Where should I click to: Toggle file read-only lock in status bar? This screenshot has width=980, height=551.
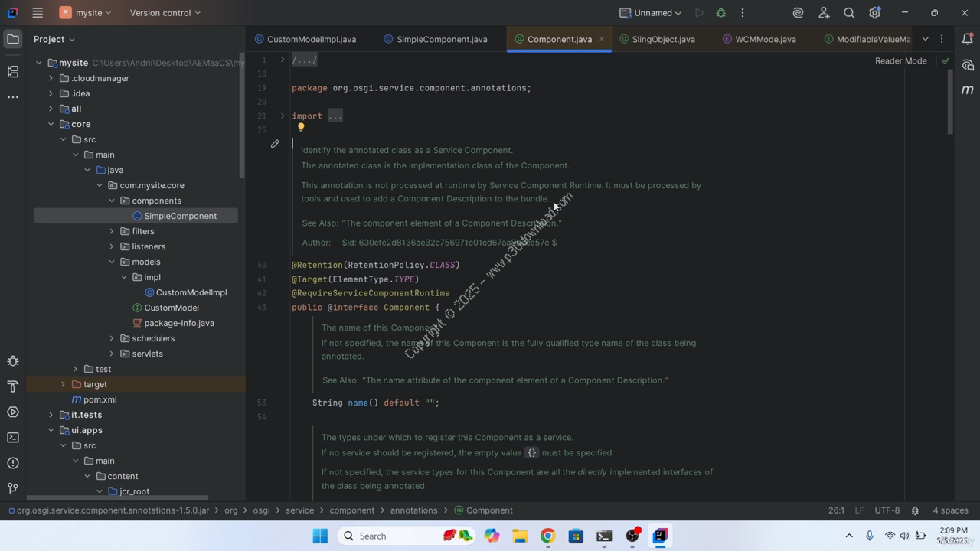(x=915, y=510)
